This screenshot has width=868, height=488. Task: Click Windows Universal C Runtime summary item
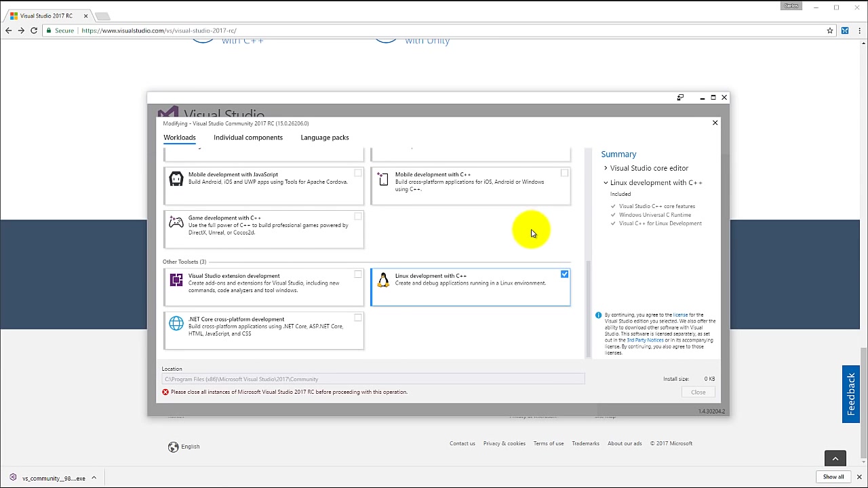coord(655,215)
